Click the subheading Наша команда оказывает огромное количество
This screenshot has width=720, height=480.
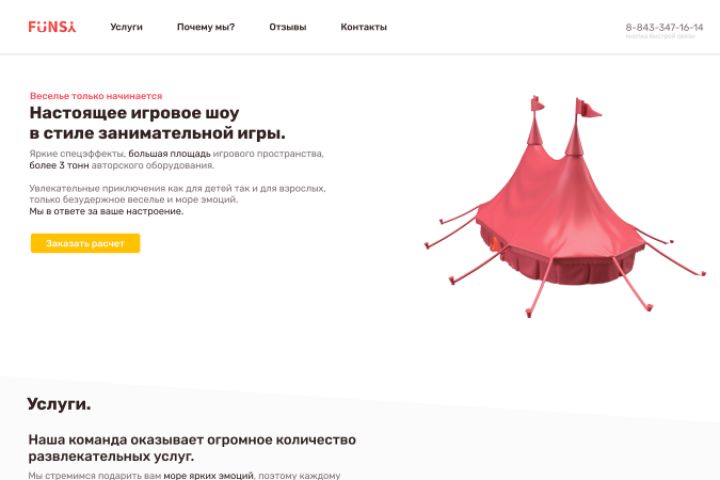pyautogui.click(x=192, y=440)
